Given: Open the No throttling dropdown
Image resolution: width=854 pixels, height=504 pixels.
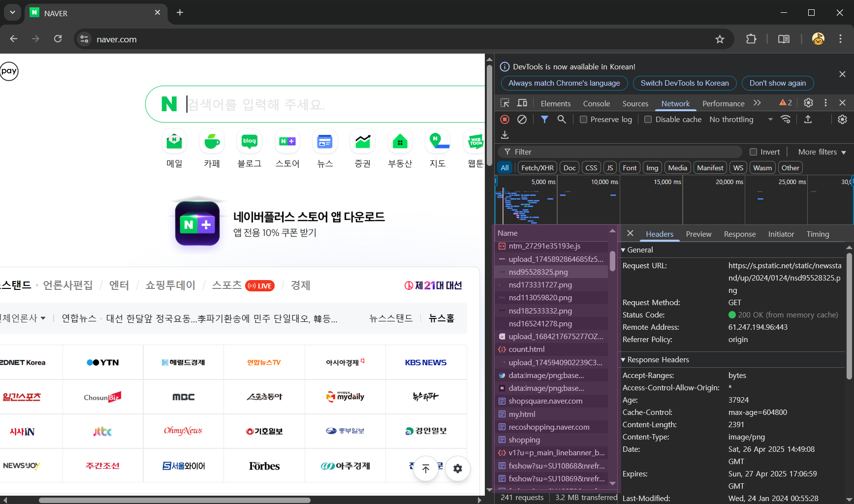Looking at the screenshot, I should 740,120.
